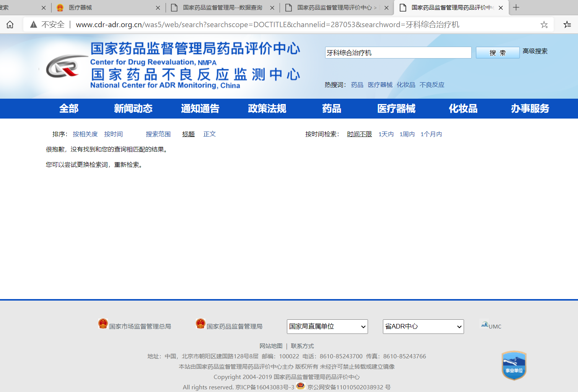This screenshot has height=392, width=578.
Task: Click the 搜索 button
Action: coord(498,53)
